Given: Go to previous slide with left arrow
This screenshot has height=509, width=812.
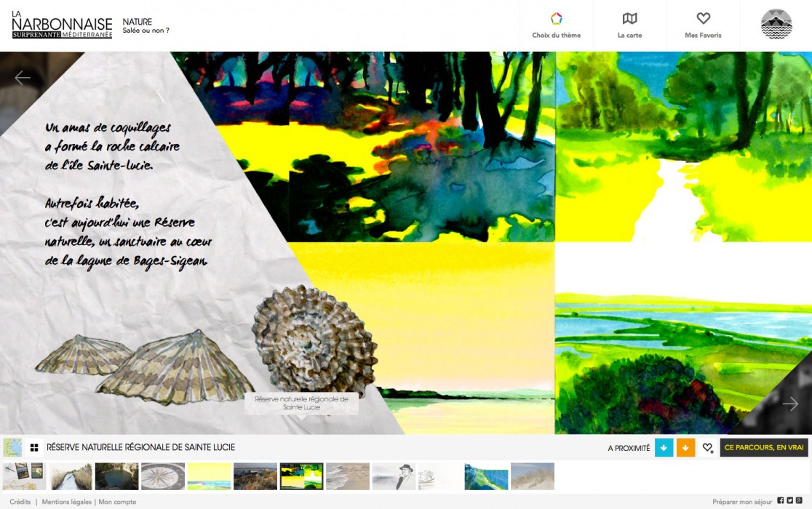Looking at the screenshot, I should click(x=23, y=78).
